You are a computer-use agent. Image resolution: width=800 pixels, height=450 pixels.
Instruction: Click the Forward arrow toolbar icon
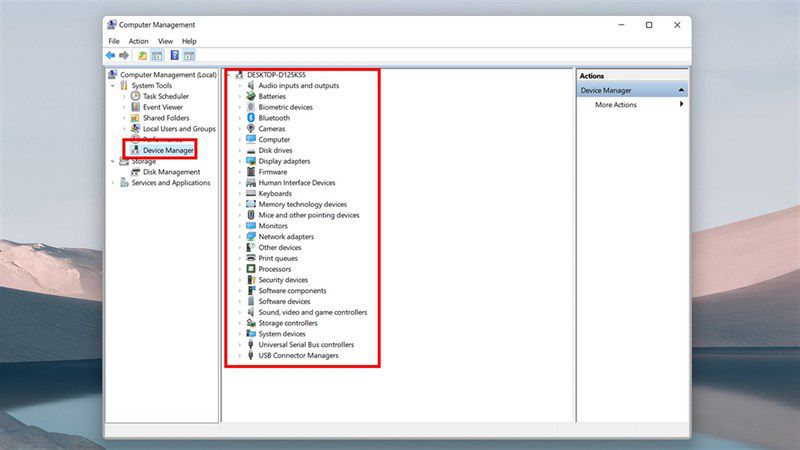tap(124, 55)
